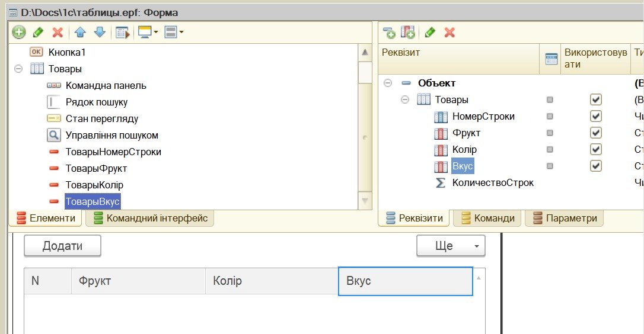This screenshot has height=334, width=644.
Task: Click the green add element icon
Action: click(19, 32)
